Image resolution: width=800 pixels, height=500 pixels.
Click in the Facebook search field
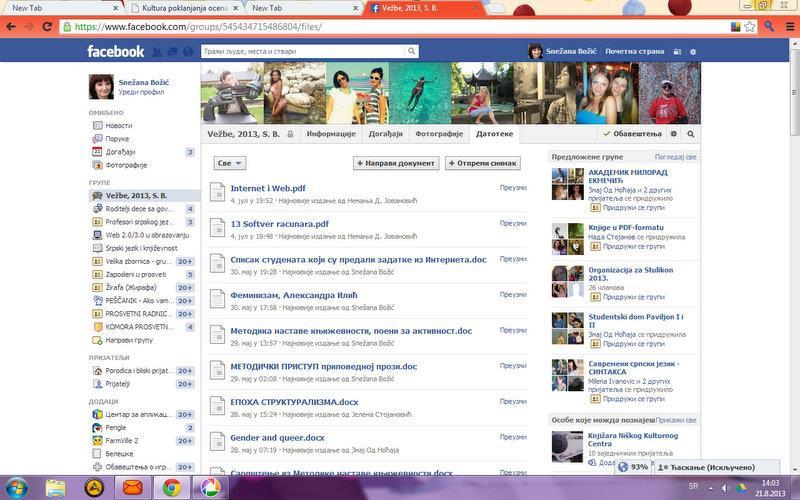pos(304,51)
